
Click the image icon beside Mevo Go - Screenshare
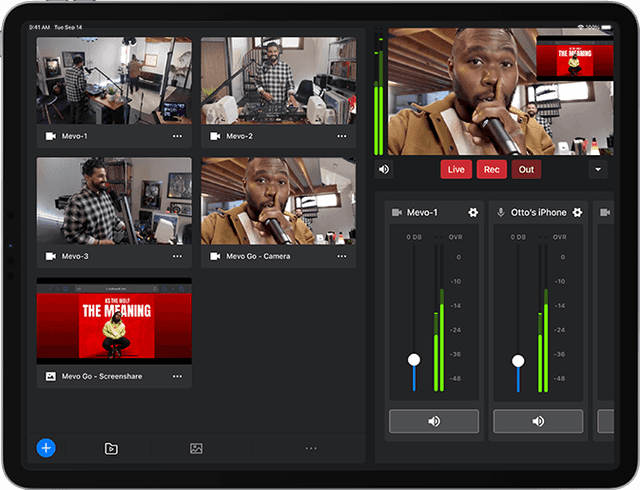[51, 376]
